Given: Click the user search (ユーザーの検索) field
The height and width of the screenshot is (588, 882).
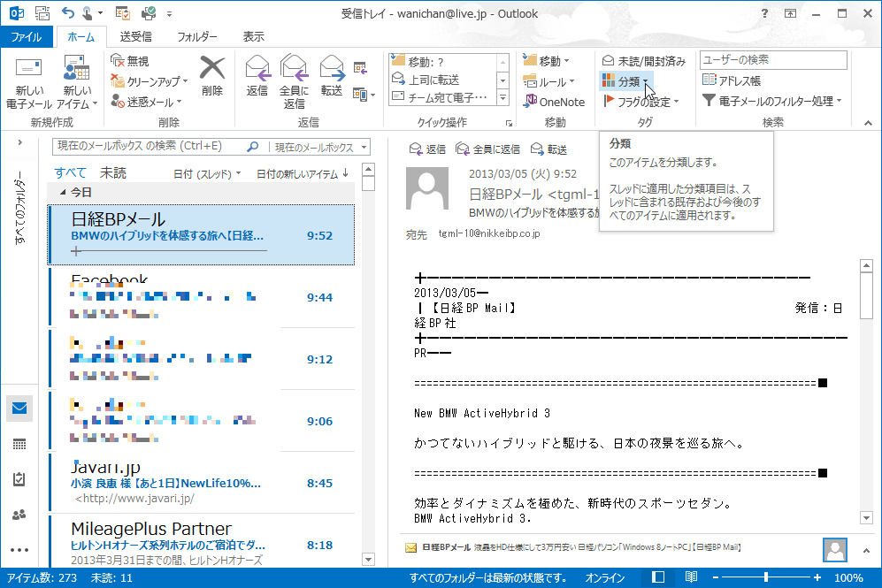Looking at the screenshot, I should pyautogui.click(x=773, y=59).
